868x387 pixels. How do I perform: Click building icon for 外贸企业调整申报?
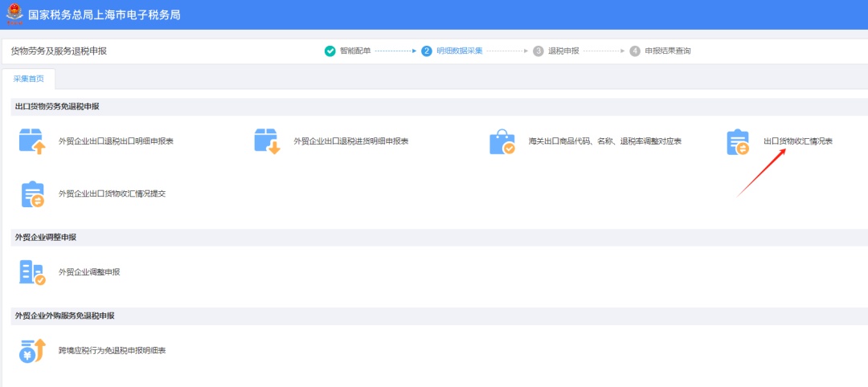pos(32,272)
